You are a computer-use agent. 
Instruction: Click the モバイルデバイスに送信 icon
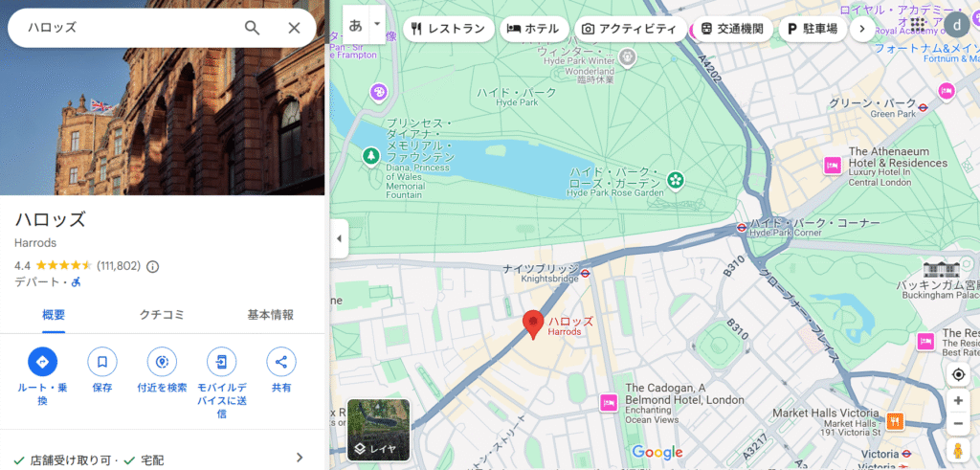pos(221,362)
